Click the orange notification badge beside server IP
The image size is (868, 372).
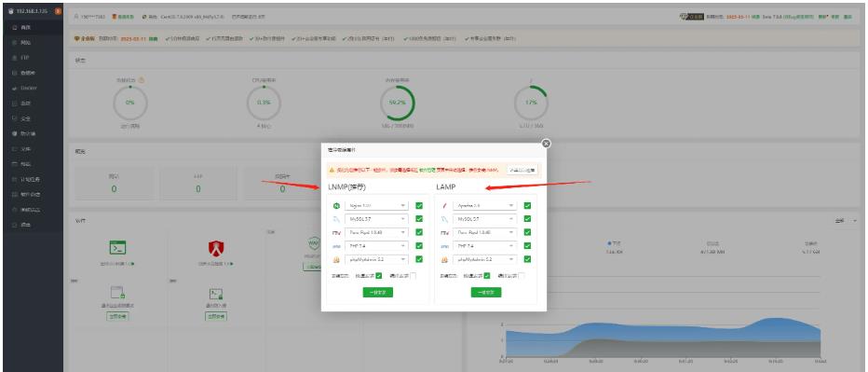(59, 11)
